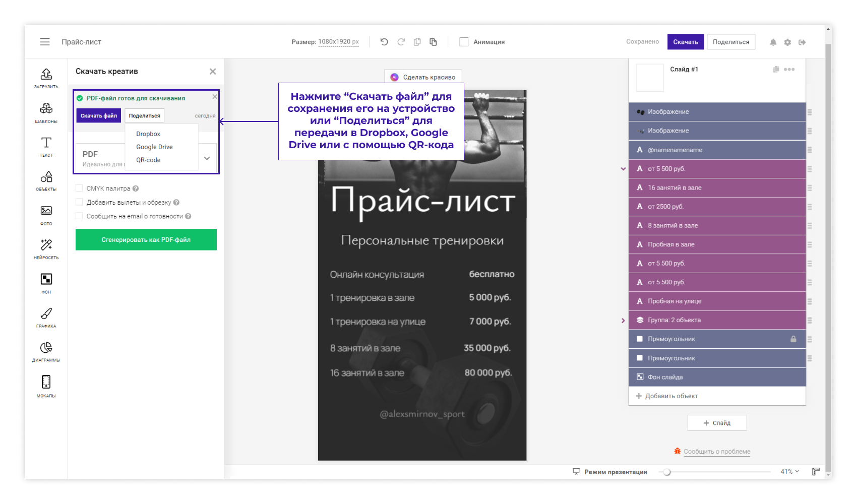Open the Объекты shapes panel

(46, 180)
